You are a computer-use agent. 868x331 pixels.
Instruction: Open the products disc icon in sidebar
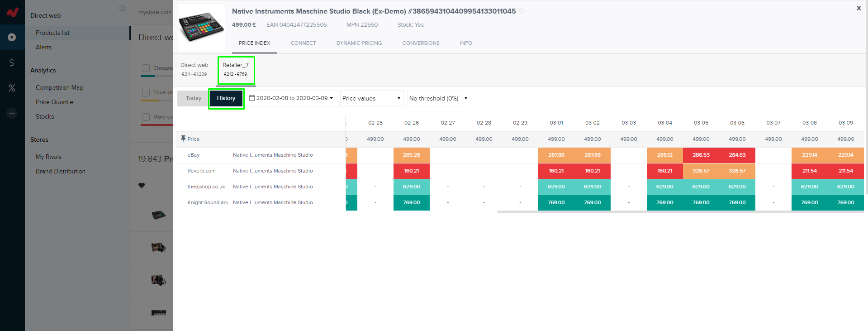12,37
